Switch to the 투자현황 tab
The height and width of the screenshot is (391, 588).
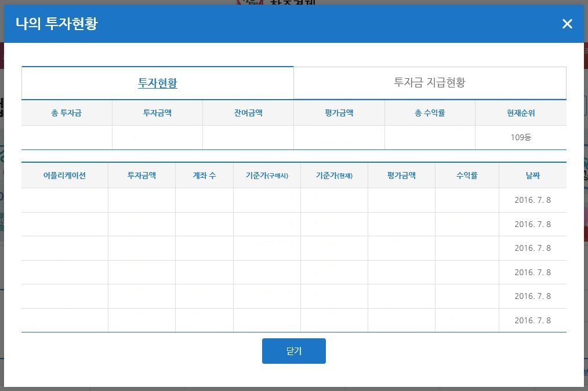(x=158, y=83)
